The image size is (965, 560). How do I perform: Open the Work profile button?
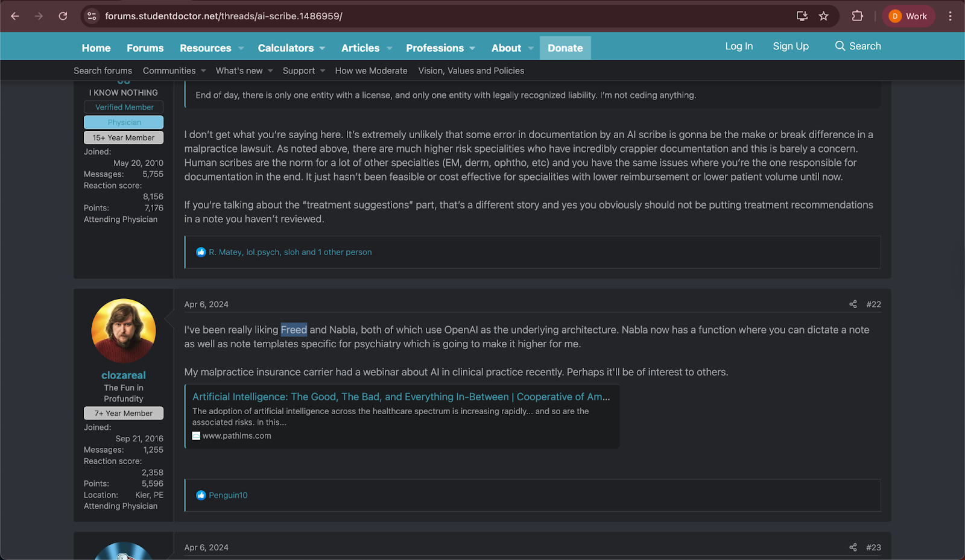908,16
